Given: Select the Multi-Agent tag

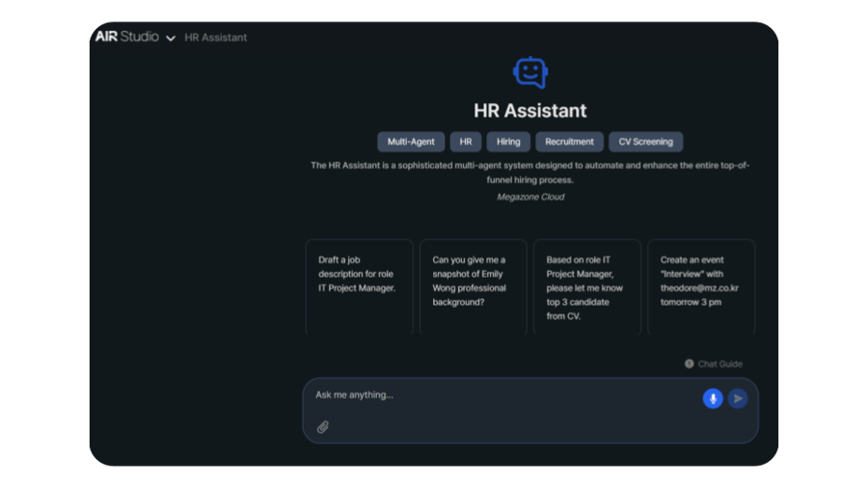Looking at the screenshot, I should 411,142.
